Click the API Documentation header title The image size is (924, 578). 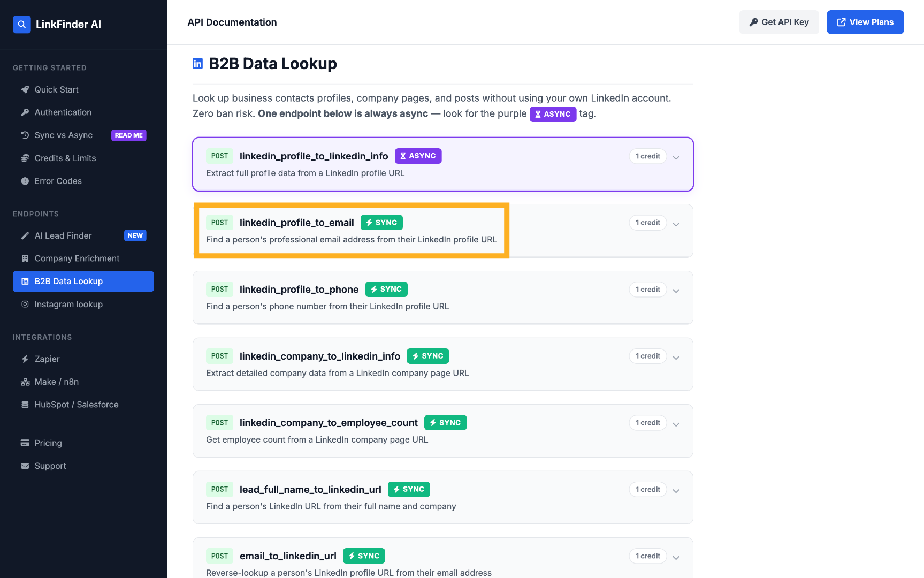tap(232, 22)
